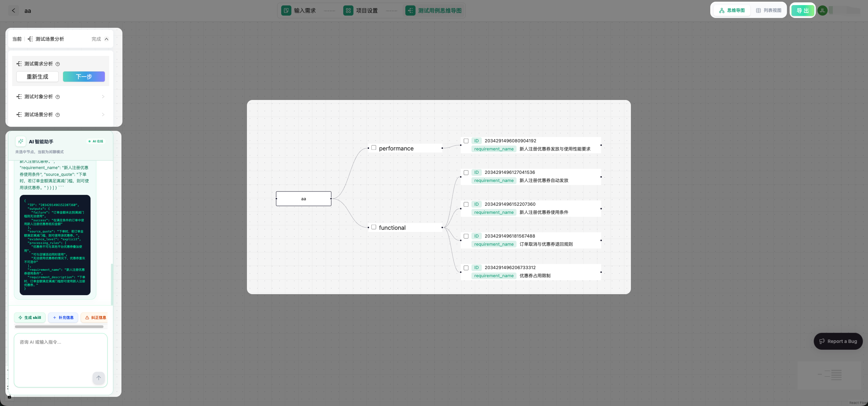
Task: Click the back arrow icon
Action: pos(14,11)
